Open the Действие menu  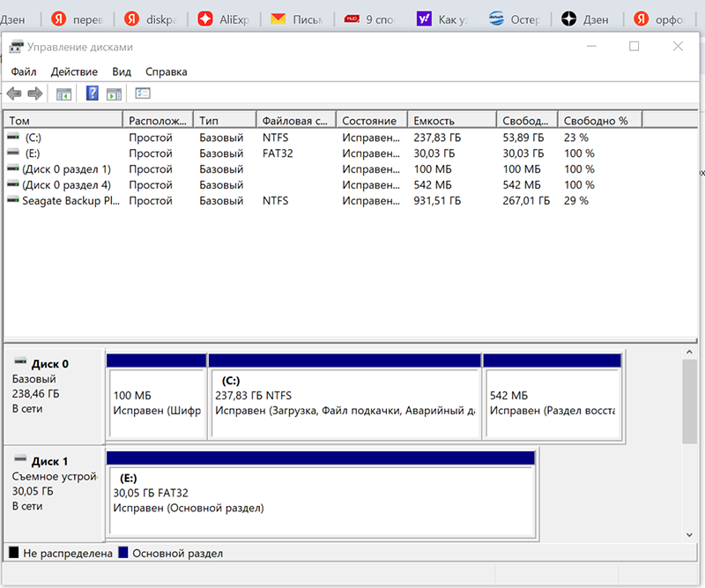point(74,72)
